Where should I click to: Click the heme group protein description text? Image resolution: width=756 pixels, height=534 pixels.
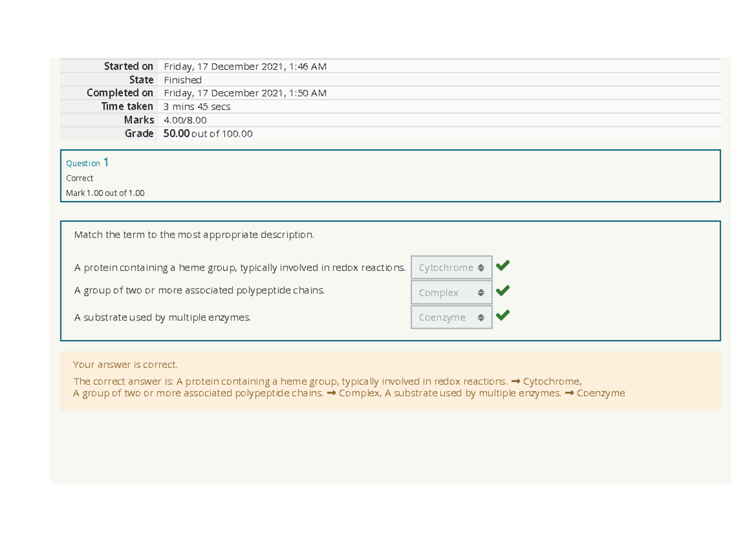(x=240, y=268)
